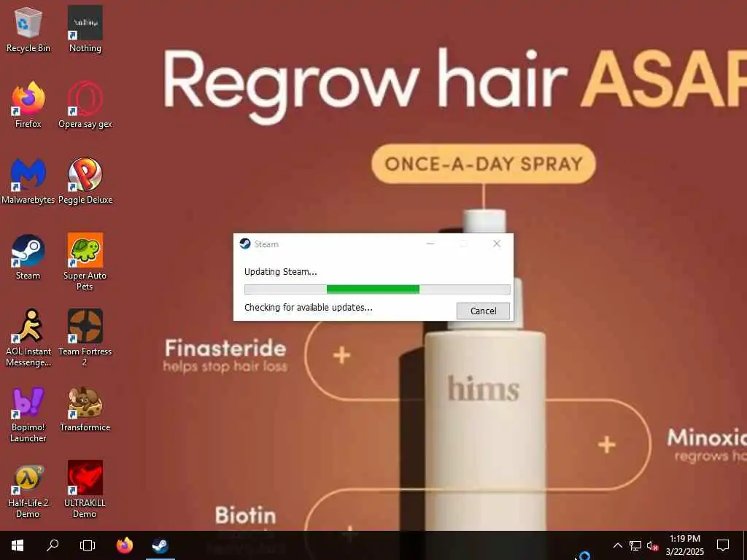
Task: Select the AOL Instant Messenger shortcut
Action: [x=28, y=338]
